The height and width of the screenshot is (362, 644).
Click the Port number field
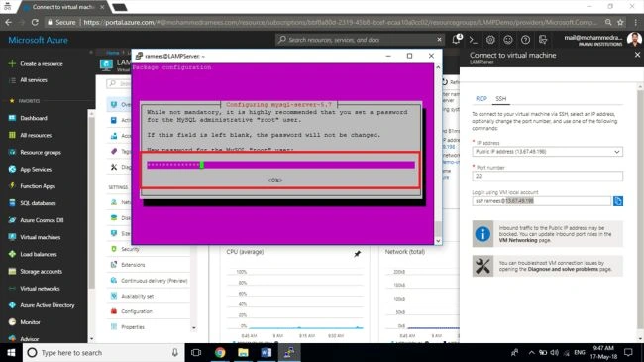tap(547, 176)
